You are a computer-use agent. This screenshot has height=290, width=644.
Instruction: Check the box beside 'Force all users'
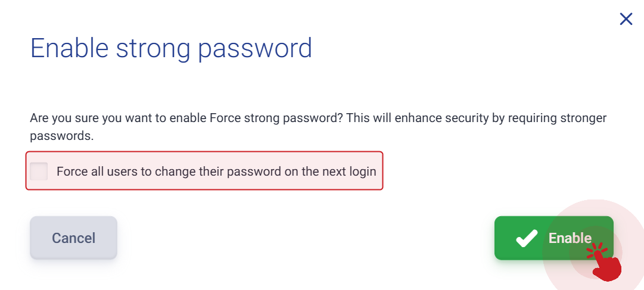point(39,171)
